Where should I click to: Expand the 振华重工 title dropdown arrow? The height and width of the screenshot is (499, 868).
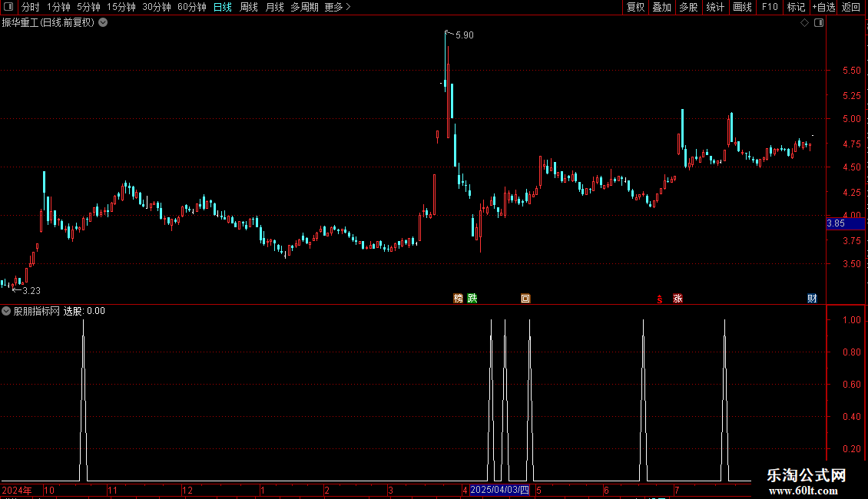(x=103, y=23)
